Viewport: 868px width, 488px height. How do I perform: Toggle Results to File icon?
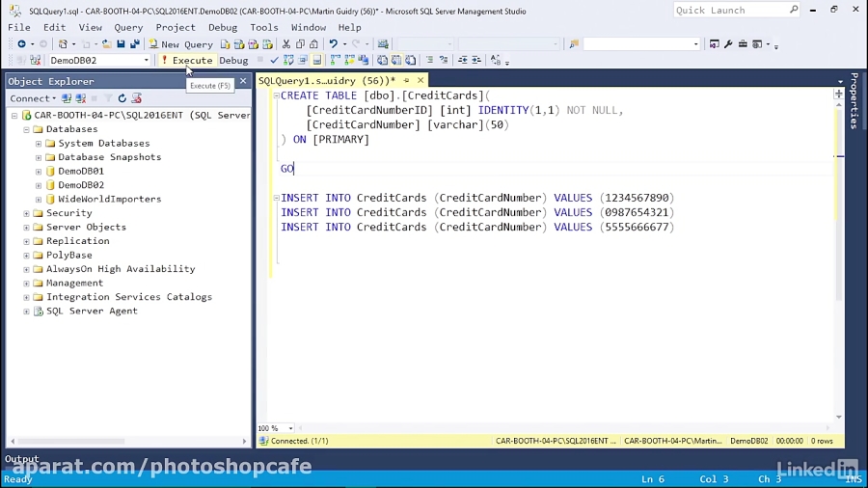point(410,61)
